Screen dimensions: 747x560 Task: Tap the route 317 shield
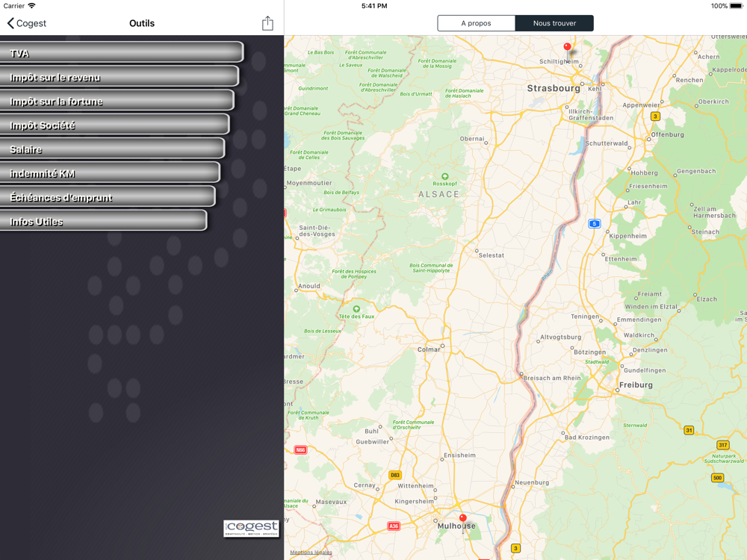click(722, 445)
